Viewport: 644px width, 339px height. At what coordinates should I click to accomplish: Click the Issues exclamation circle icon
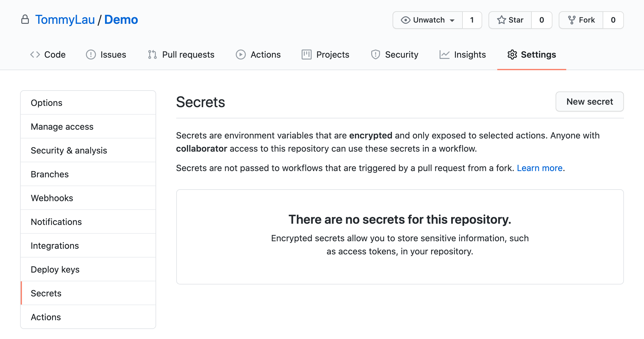(x=91, y=55)
